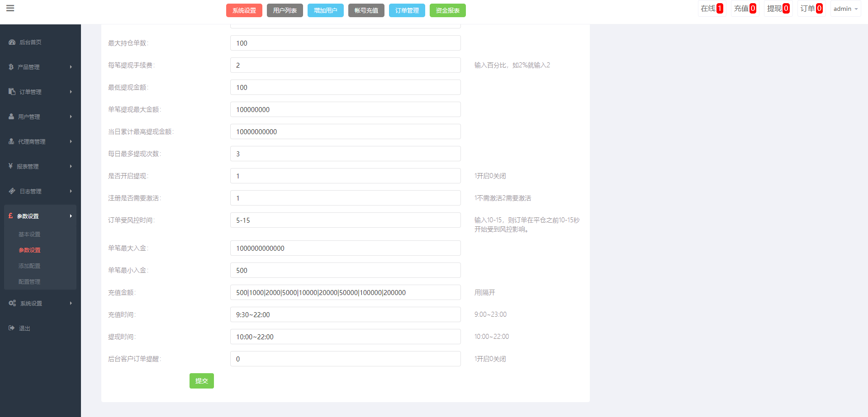Click the 订单管理 sidebar icon
The width and height of the screenshot is (868, 417).
[12, 91]
